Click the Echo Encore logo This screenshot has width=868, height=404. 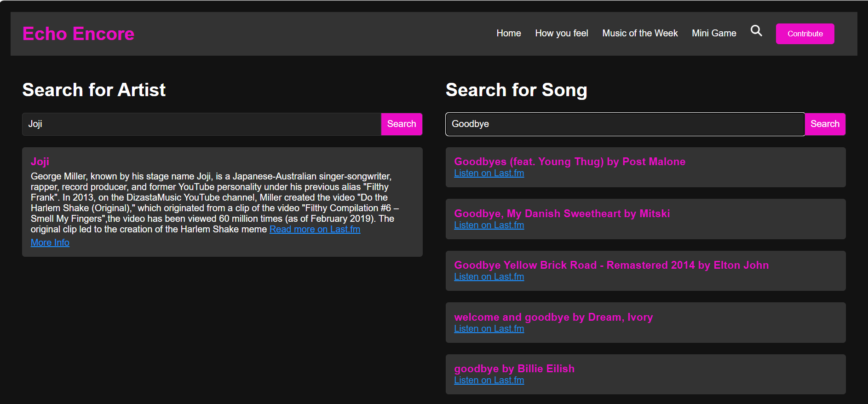pos(78,34)
